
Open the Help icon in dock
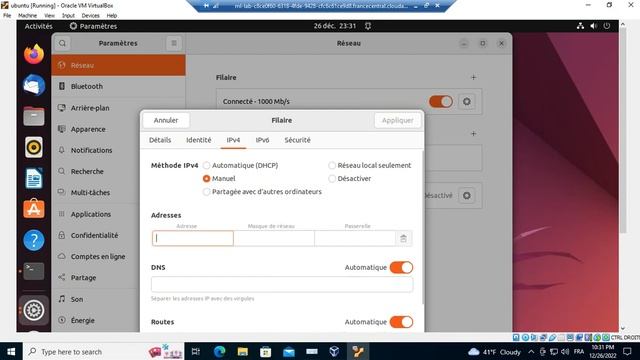34,240
